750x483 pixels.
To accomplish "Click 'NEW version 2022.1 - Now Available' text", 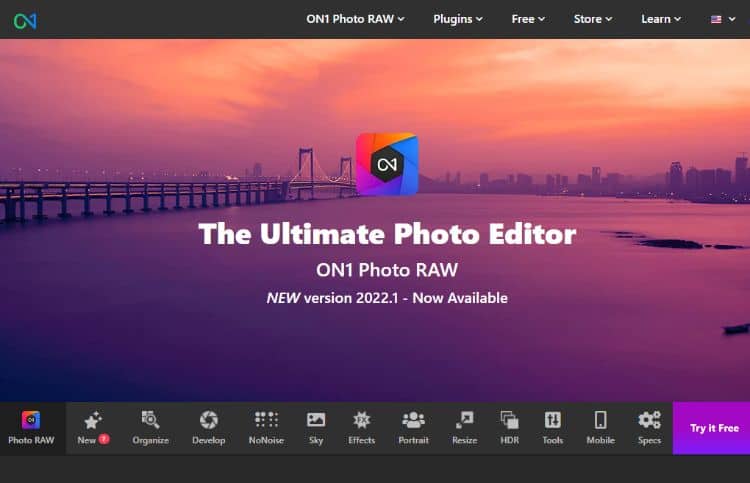I will (387, 298).
